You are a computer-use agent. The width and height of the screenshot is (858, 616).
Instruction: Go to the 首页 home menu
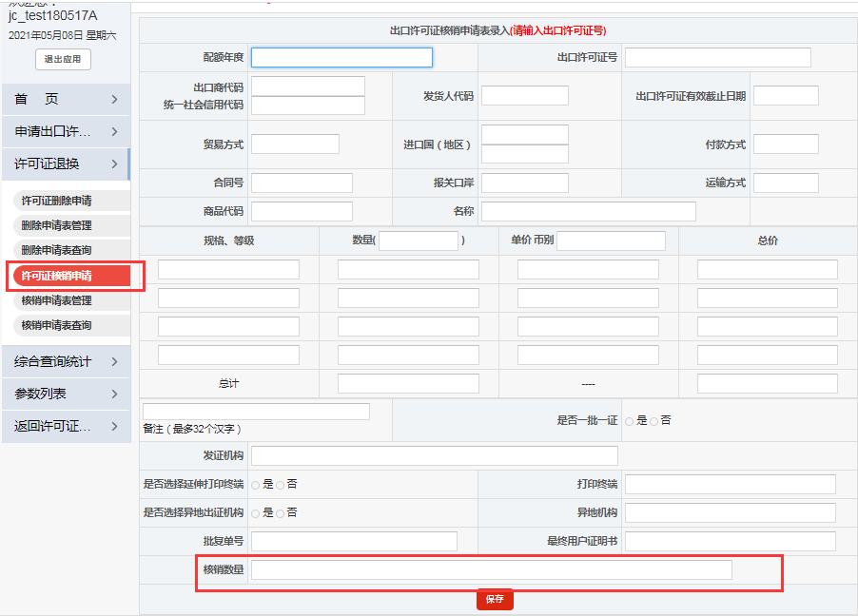point(57,99)
